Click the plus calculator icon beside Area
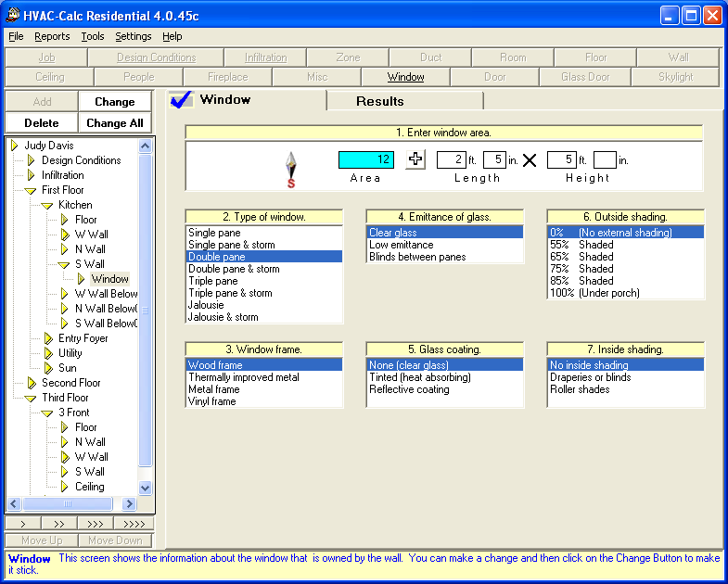 point(415,159)
